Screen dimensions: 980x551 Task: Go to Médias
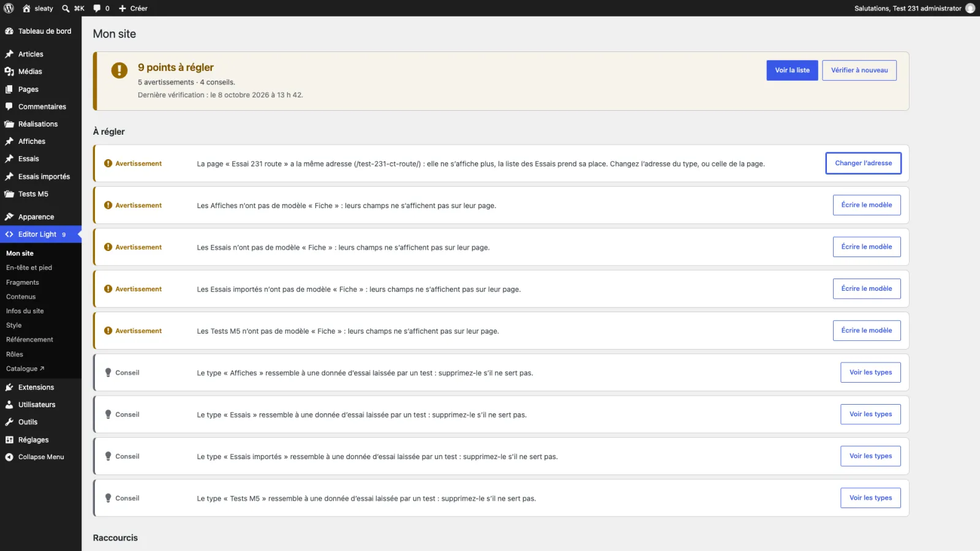tap(40, 72)
